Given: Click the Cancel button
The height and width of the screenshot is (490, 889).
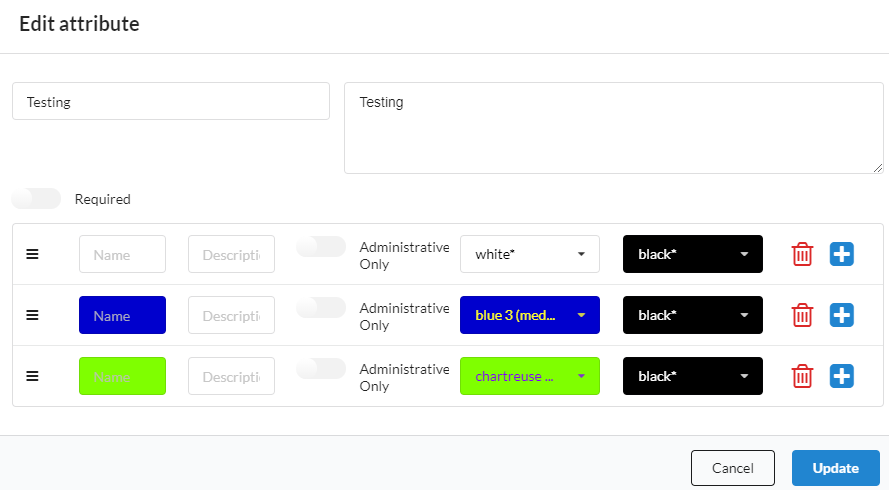Looking at the screenshot, I should (732, 468).
